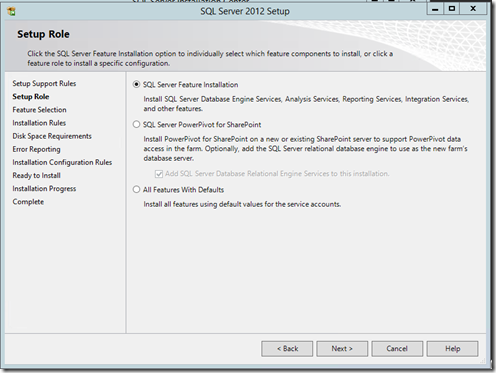Choose SQL Server PowerPivot for SharePoint option
Viewport: 496px width, 373px height.
click(136, 124)
